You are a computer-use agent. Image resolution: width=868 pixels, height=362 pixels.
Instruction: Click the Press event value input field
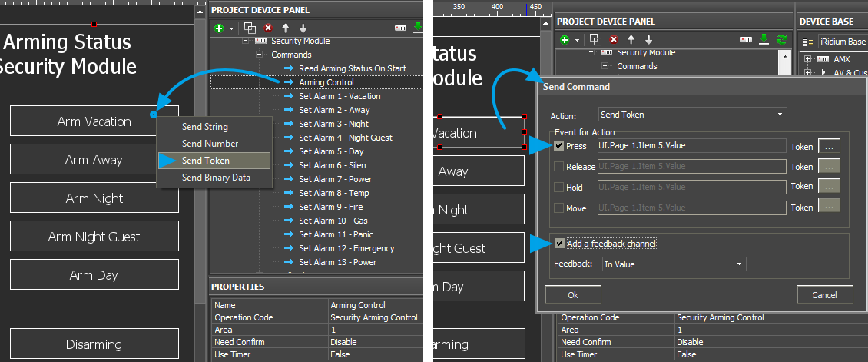pos(691,146)
